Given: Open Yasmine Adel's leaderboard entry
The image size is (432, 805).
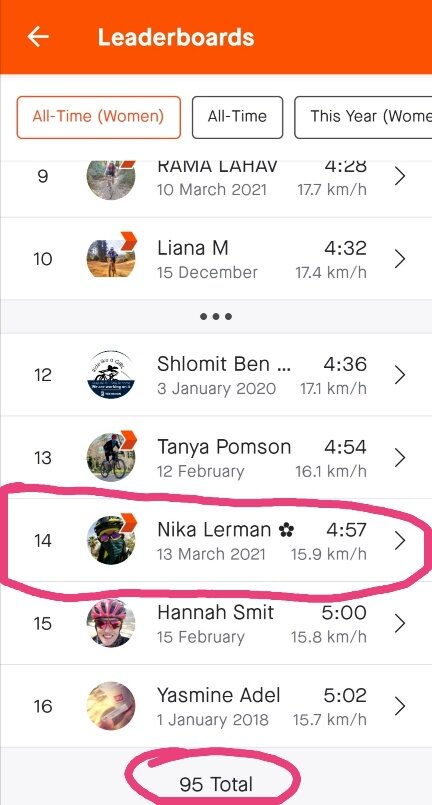Looking at the screenshot, I should [216, 706].
